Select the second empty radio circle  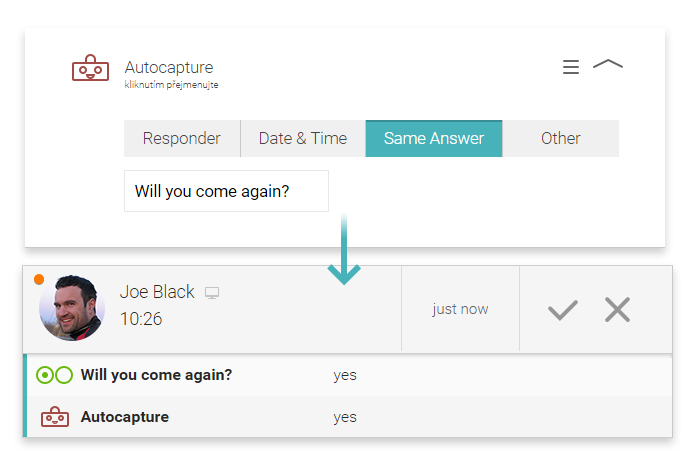tap(64, 375)
